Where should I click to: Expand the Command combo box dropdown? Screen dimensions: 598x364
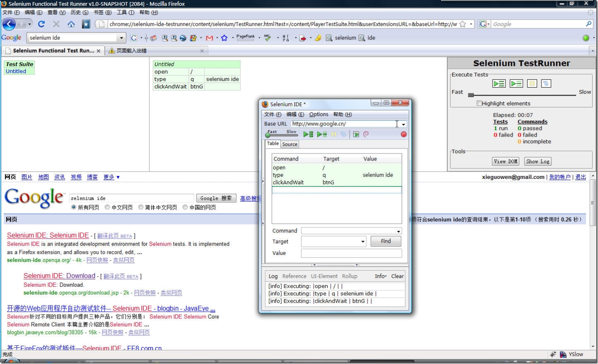click(398, 231)
